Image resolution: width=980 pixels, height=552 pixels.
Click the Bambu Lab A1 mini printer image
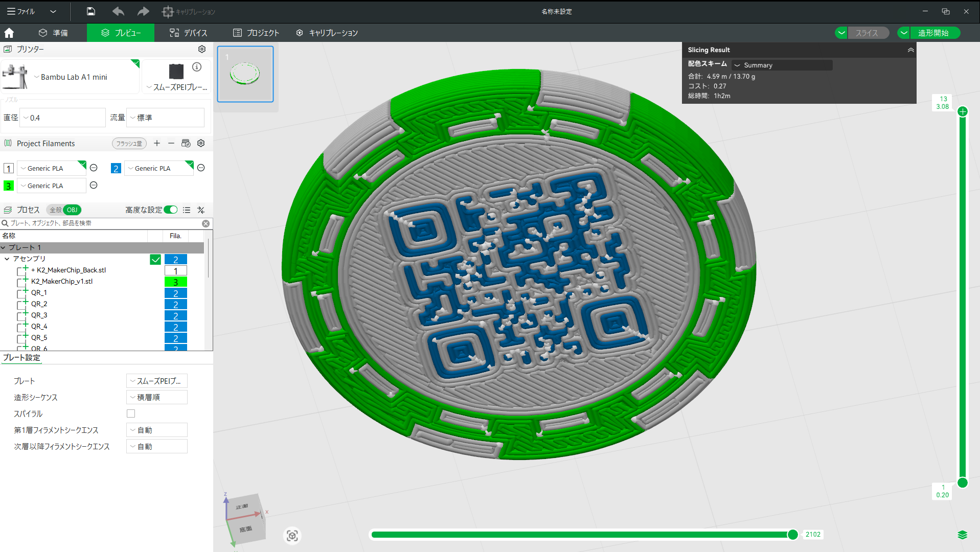15,77
